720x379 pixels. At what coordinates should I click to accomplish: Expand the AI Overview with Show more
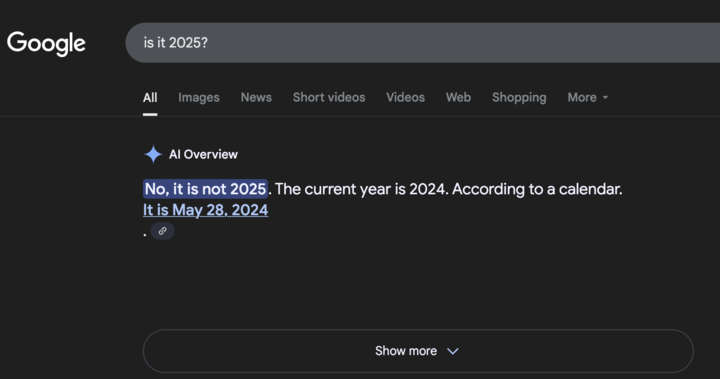(x=418, y=351)
